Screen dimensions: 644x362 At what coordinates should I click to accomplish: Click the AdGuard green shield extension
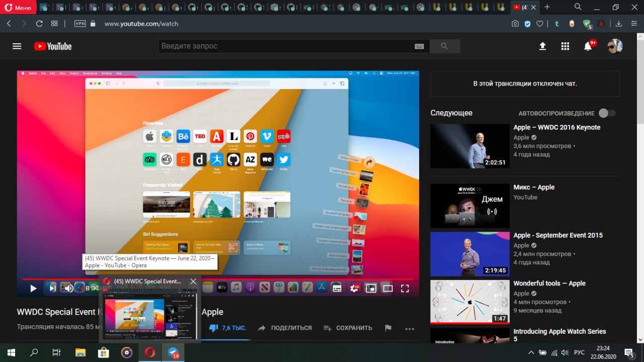587,24
